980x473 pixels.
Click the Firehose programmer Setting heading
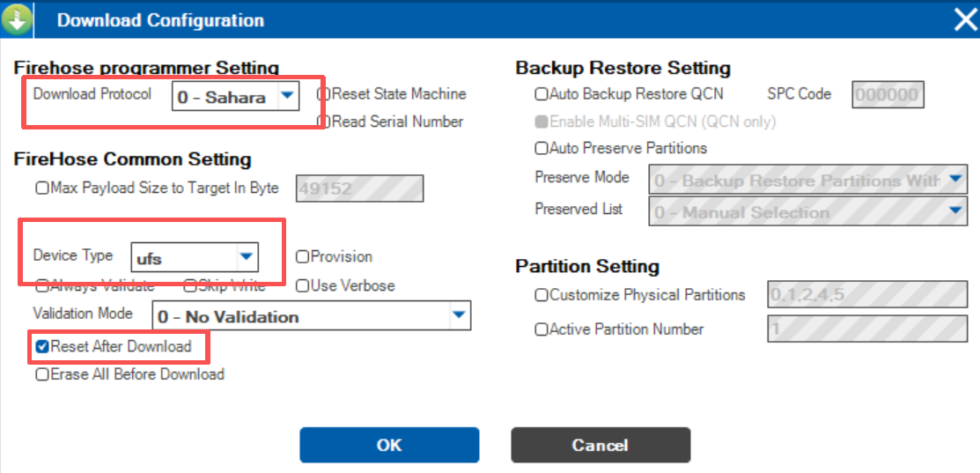(x=146, y=68)
